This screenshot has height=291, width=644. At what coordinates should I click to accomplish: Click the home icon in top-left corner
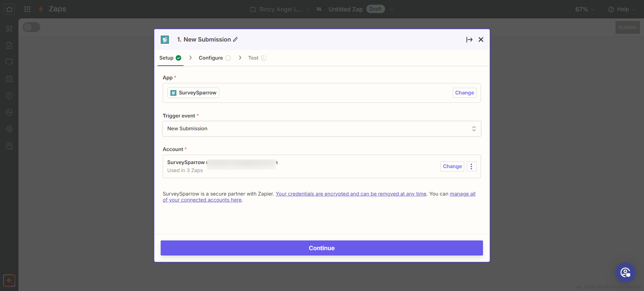click(x=9, y=9)
